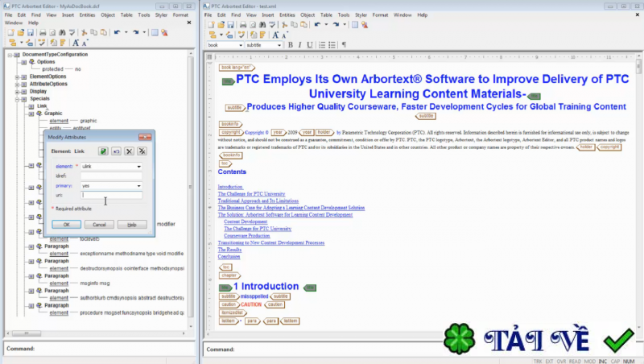
Task: Click Copy icon in test.xml window toolbar
Action: tap(294, 25)
